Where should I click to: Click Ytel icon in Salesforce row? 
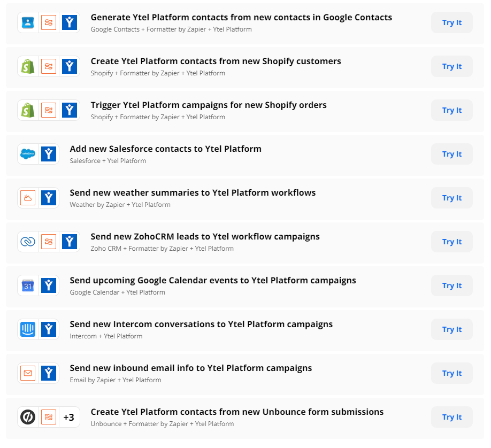coord(49,154)
